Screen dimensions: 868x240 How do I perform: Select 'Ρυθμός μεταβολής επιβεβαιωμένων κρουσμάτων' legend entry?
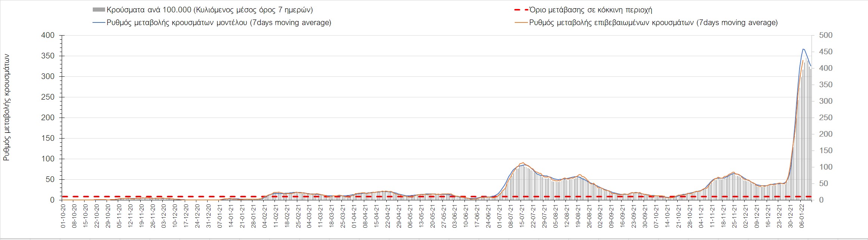click(653, 23)
